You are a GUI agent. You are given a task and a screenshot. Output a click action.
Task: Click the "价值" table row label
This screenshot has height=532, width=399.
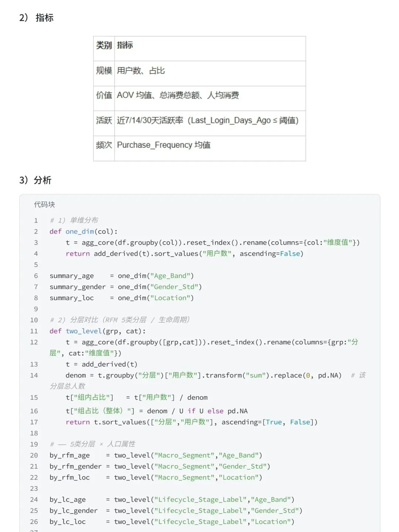pos(104,95)
